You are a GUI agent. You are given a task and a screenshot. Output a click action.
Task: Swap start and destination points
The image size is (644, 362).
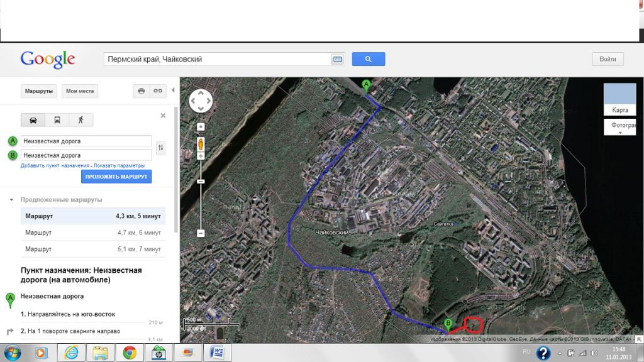(x=161, y=148)
